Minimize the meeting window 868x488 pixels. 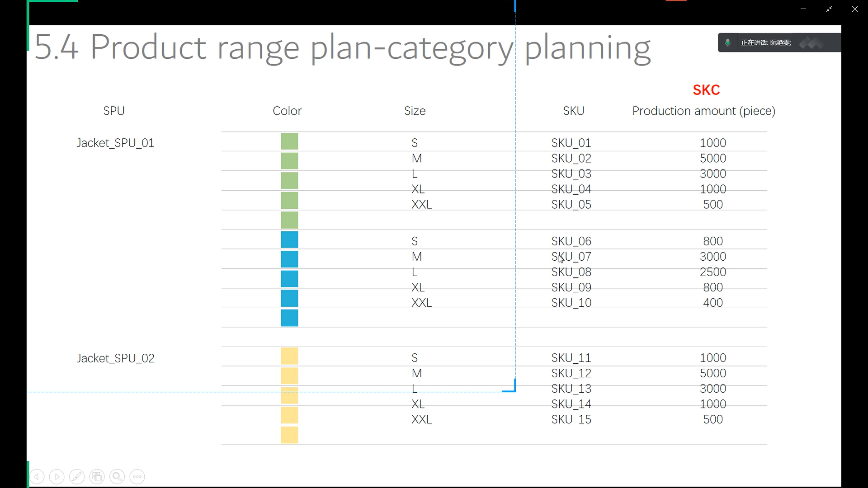pos(803,9)
